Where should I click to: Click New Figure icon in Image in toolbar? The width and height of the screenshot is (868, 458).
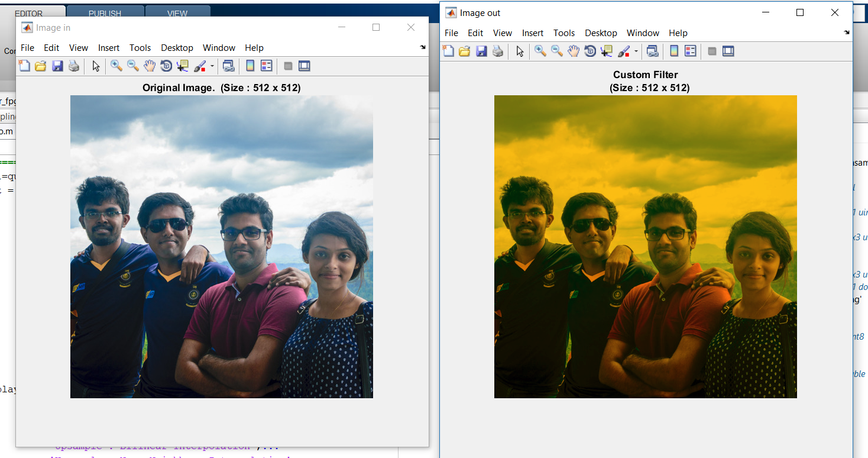(24, 66)
